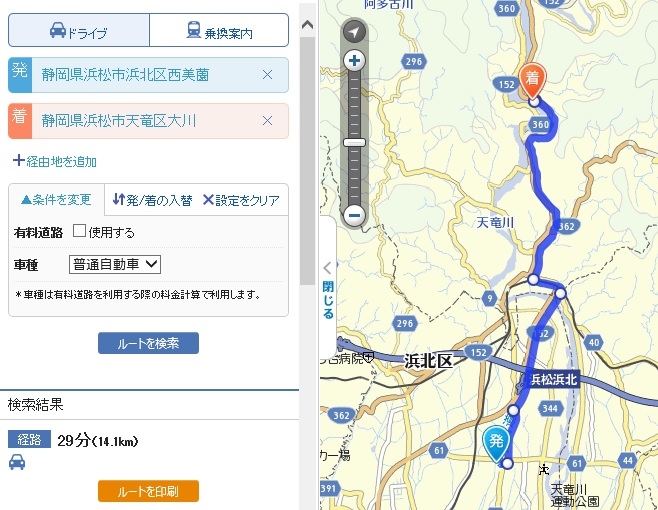Enable the 有料道路 使用する checkbox

pyautogui.click(x=79, y=230)
